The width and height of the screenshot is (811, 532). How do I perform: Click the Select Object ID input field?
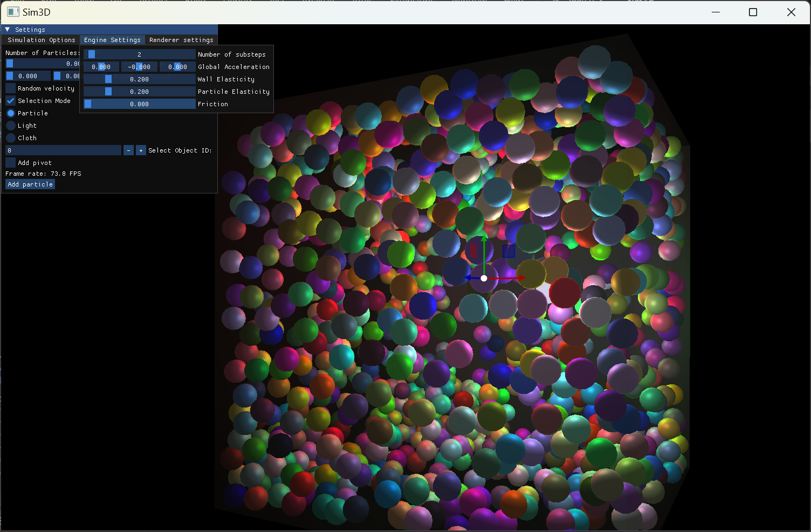pos(63,150)
